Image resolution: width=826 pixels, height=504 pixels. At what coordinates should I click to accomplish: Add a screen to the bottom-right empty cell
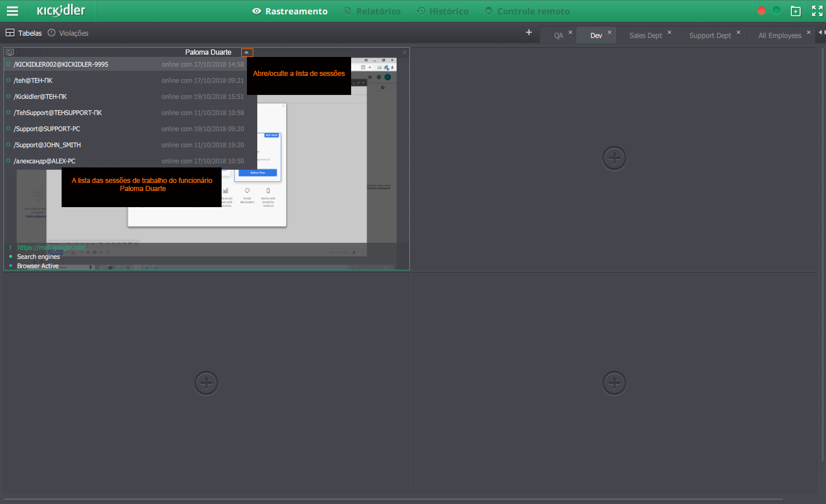coord(614,383)
